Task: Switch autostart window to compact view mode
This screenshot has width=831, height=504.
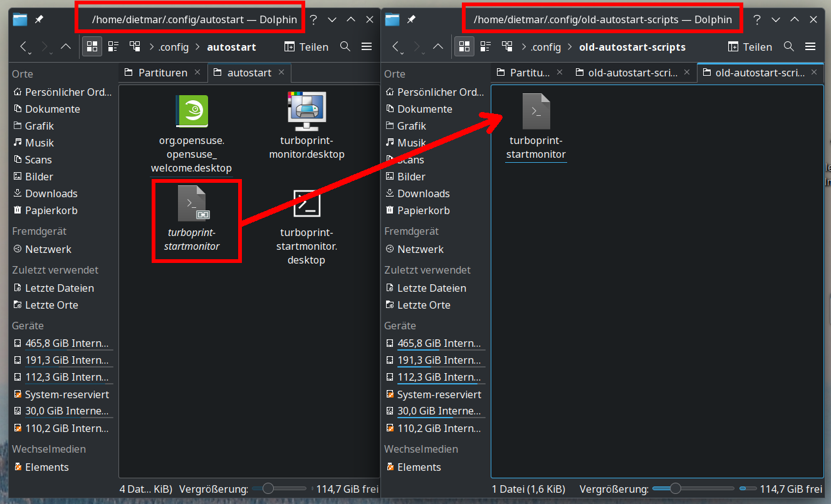Action: [113, 46]
